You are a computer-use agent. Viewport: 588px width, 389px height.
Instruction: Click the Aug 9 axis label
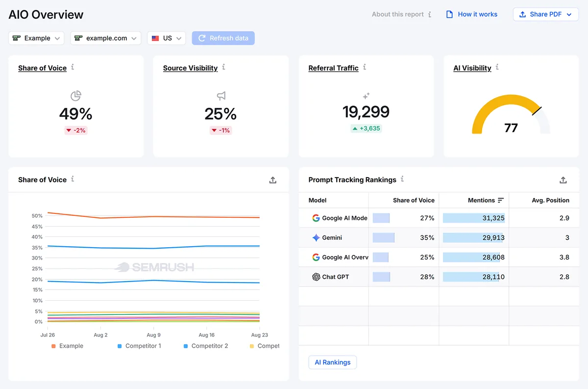click(153, 335)
